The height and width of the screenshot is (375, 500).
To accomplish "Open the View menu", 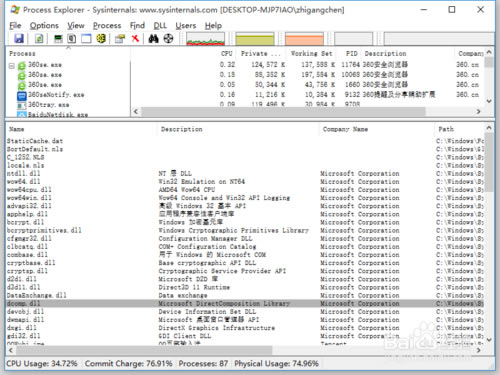I will point(76,26).
